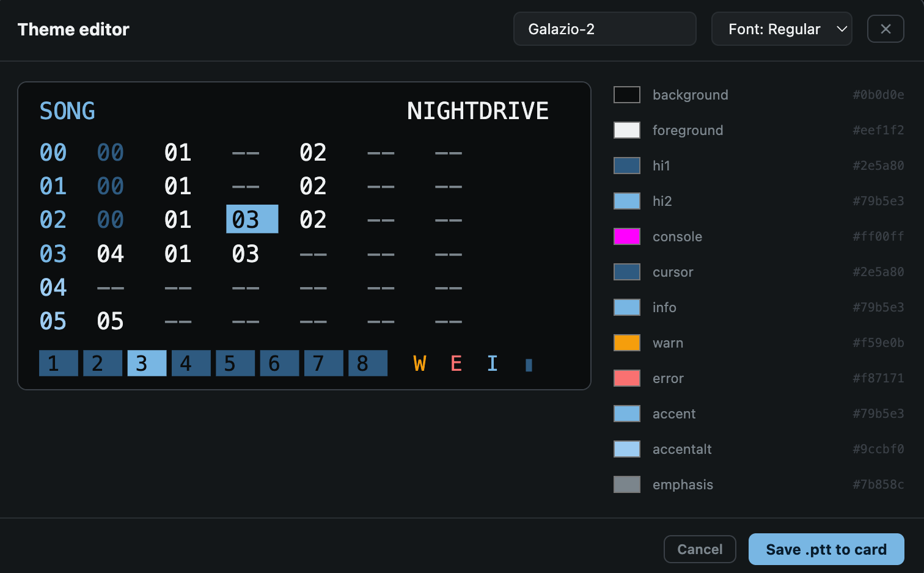Click the info color swatch
The width and height of the screenshot is (924, 573).
click(627, 307)
